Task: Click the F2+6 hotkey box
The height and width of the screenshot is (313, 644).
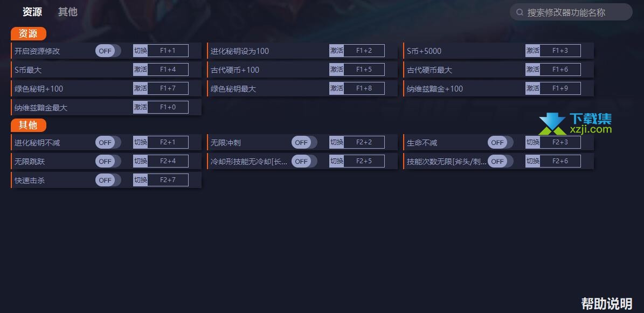Action: (560, 161)
